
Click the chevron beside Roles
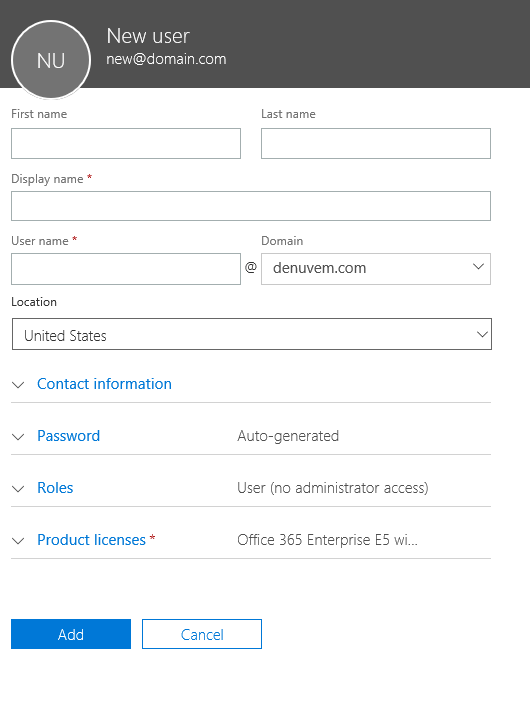(x=18, y=489)
